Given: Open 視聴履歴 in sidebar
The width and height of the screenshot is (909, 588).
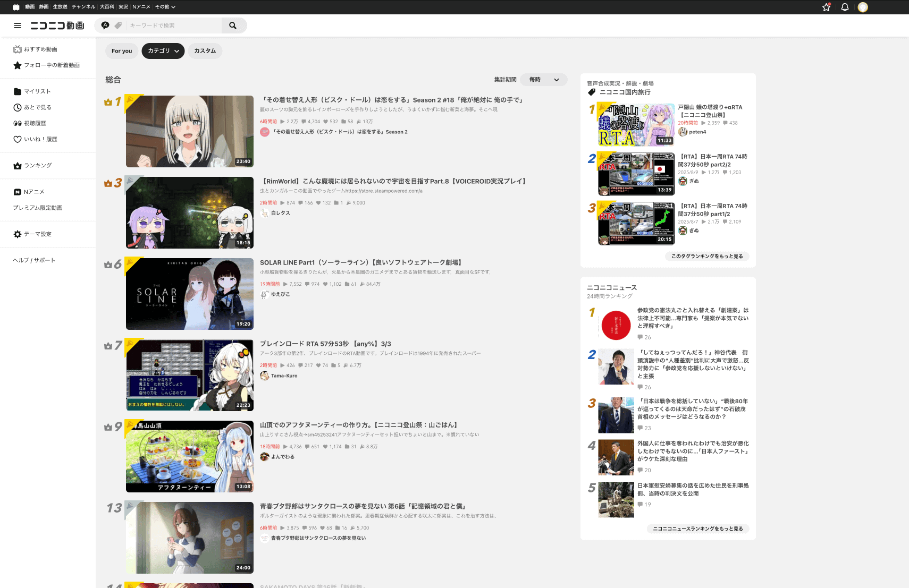Looking at the screenshot, I should click(29, 123).
